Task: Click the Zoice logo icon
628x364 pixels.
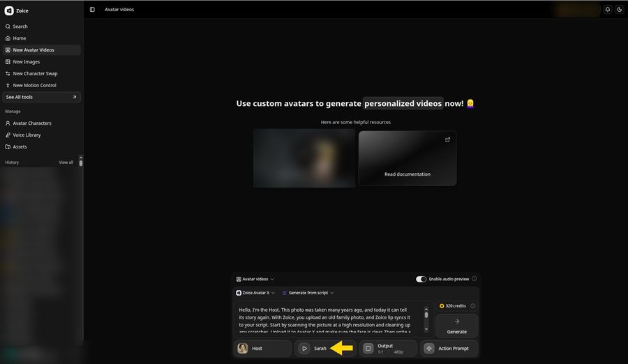Action: (9, 11)
